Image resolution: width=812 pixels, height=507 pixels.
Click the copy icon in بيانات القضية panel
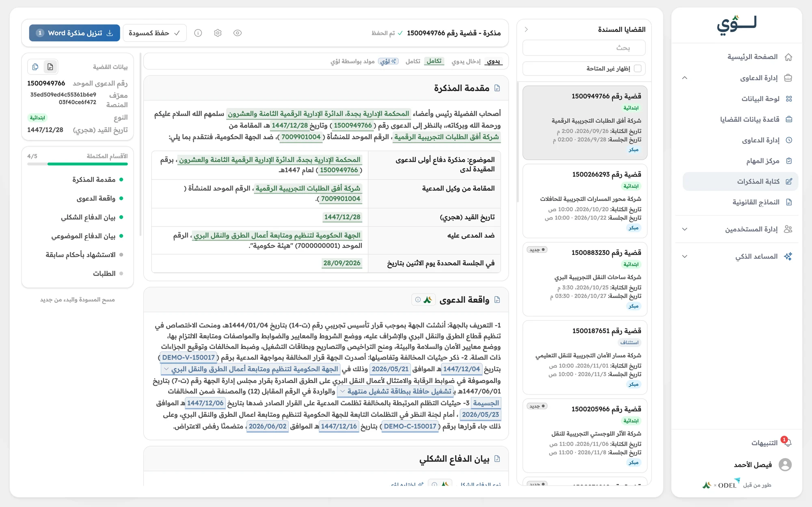coord(35,67)
